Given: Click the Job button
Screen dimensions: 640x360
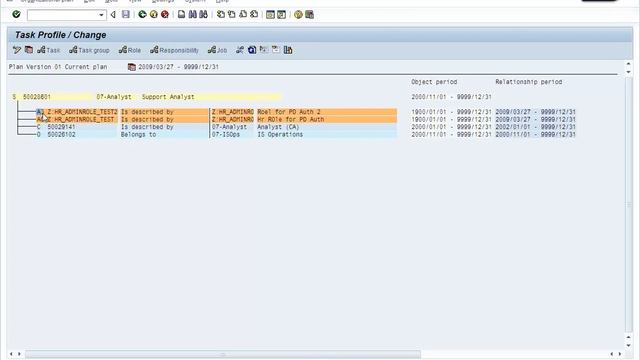Looking at the screenshot, I should [x=217, y=50].
